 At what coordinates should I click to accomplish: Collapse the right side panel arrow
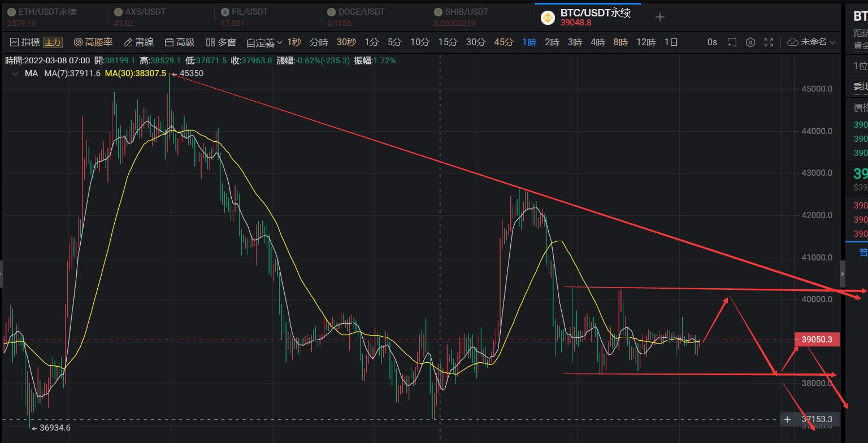click(842, 273)
